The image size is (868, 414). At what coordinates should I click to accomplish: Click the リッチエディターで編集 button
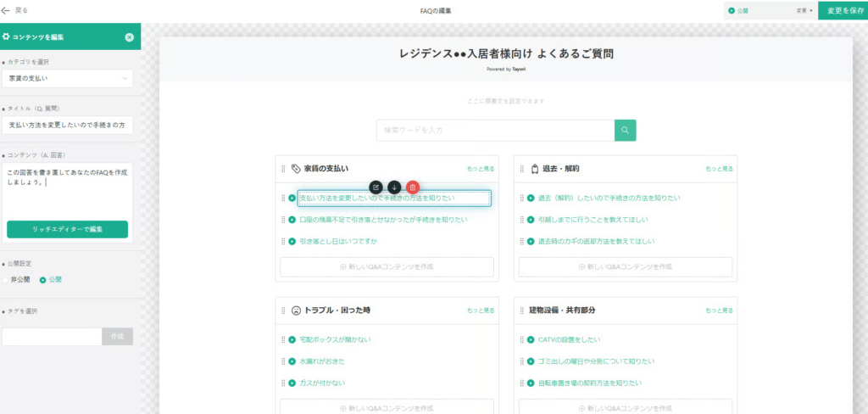coord(67,230)
